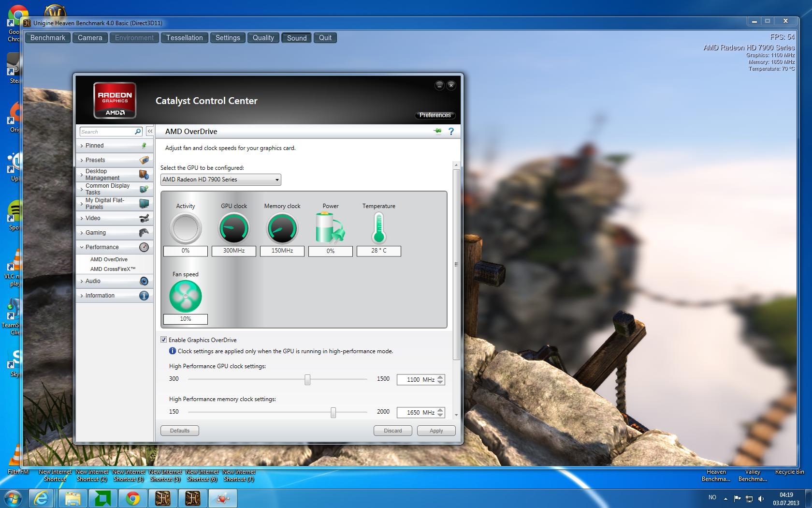The image size is (812, 508).
Task: Click the OverDrive panel vertical scrollbar
Action: [456, 265]
